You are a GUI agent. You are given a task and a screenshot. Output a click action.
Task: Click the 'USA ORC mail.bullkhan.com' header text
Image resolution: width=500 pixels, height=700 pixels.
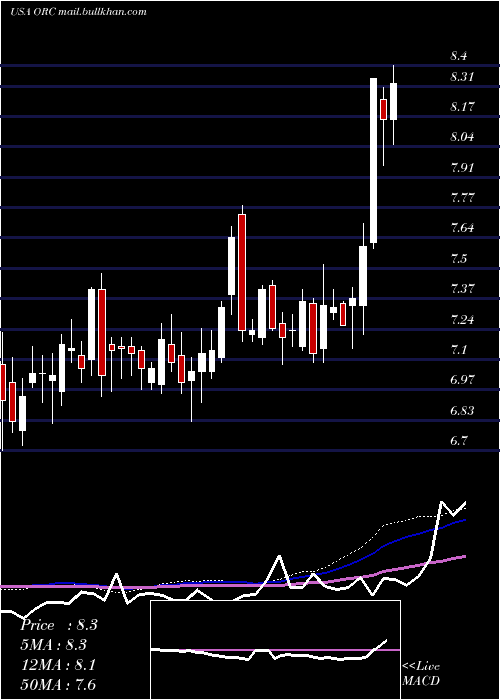[x=78, y=12]
